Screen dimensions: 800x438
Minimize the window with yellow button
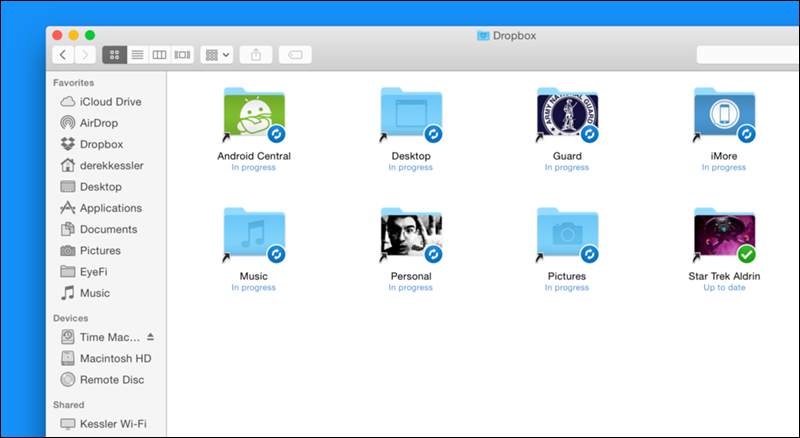point(73,35)
